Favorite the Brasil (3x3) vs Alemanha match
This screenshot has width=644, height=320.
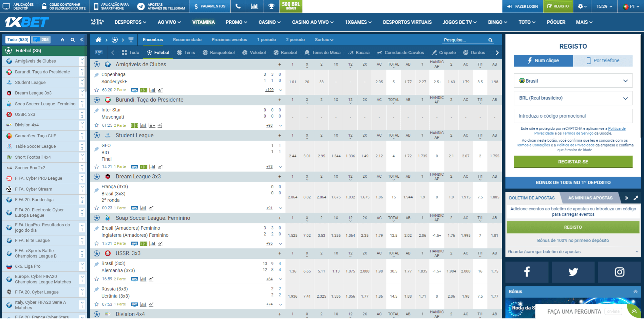[97, 279]
